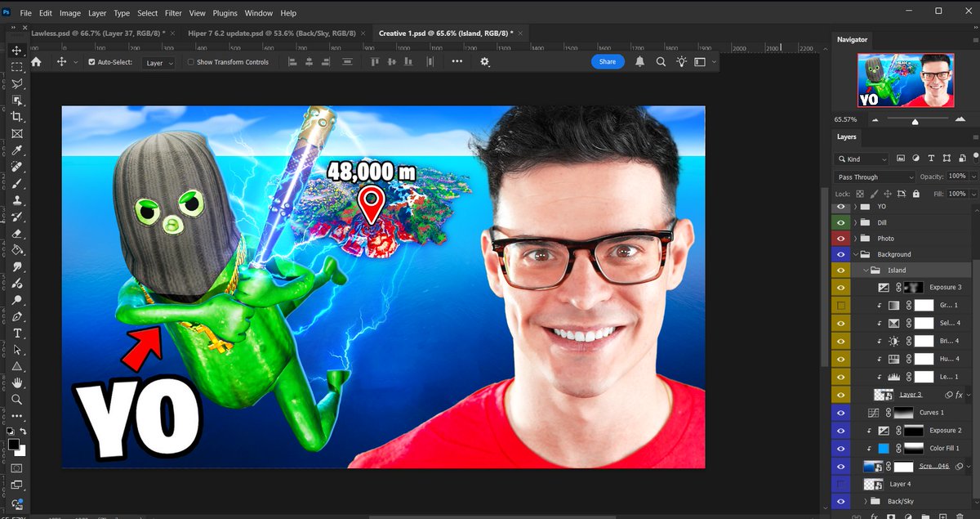This screenshot has height=519, width=980.
Task: Select the Crop tool
Action: point(16,117)
